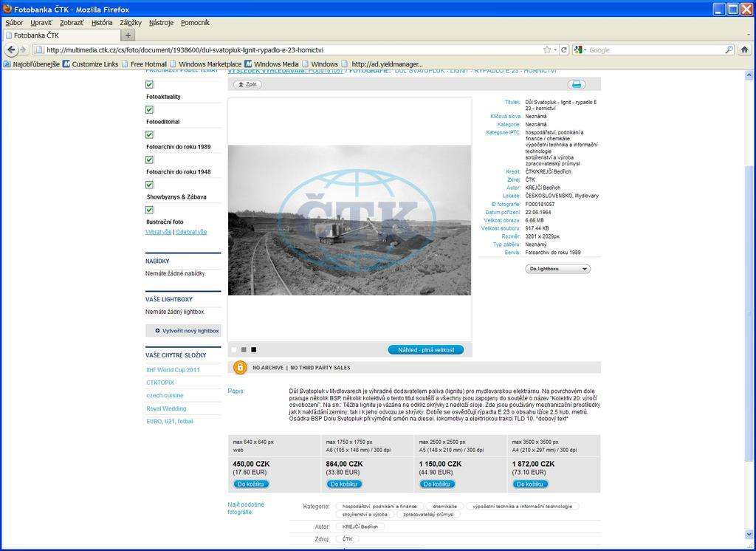Click Náhled - plná velikost button

click(426, 350)
